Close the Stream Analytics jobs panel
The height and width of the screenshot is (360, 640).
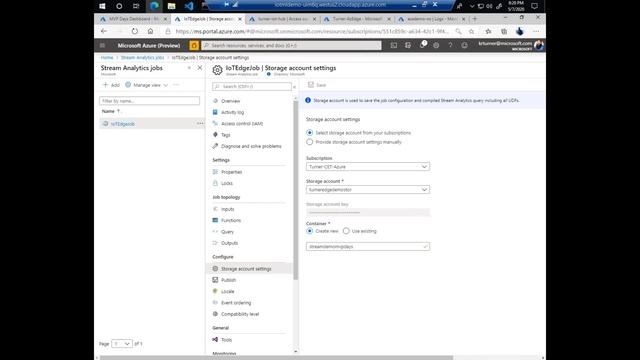[200, 68]
